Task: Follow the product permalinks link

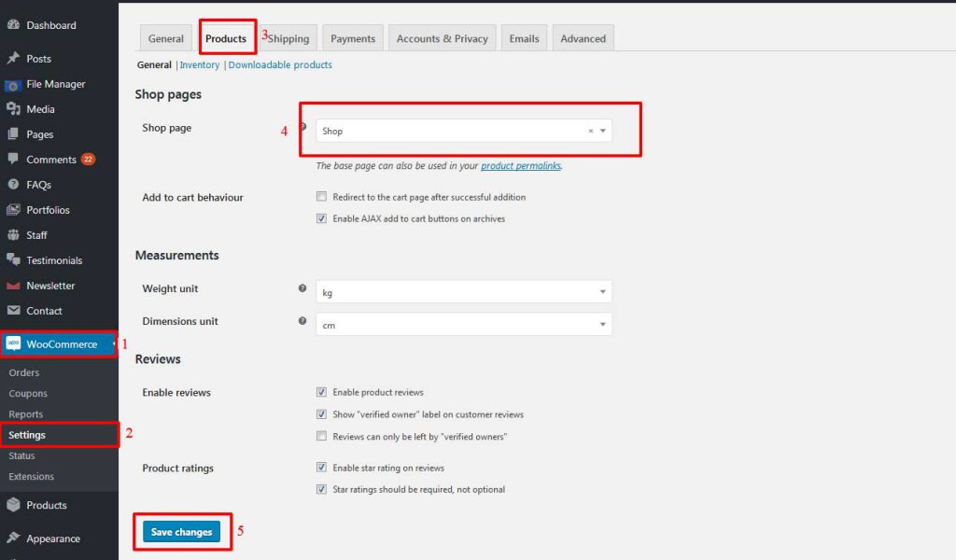Action: point(521,165)
